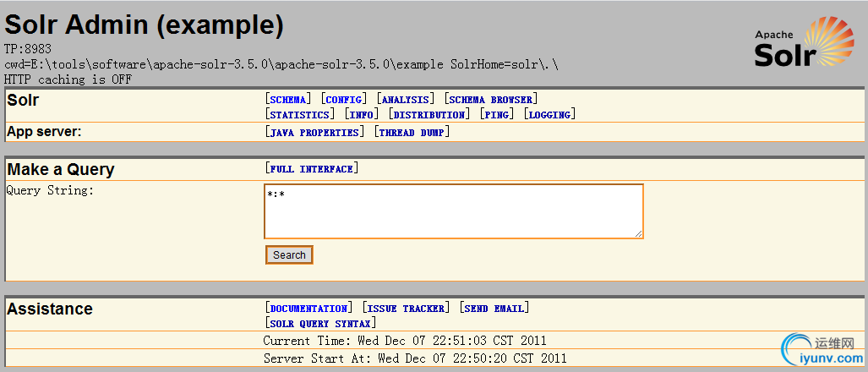868x372 pixels.
Task: Open the THREAD DUMP link
Action: 412,133
